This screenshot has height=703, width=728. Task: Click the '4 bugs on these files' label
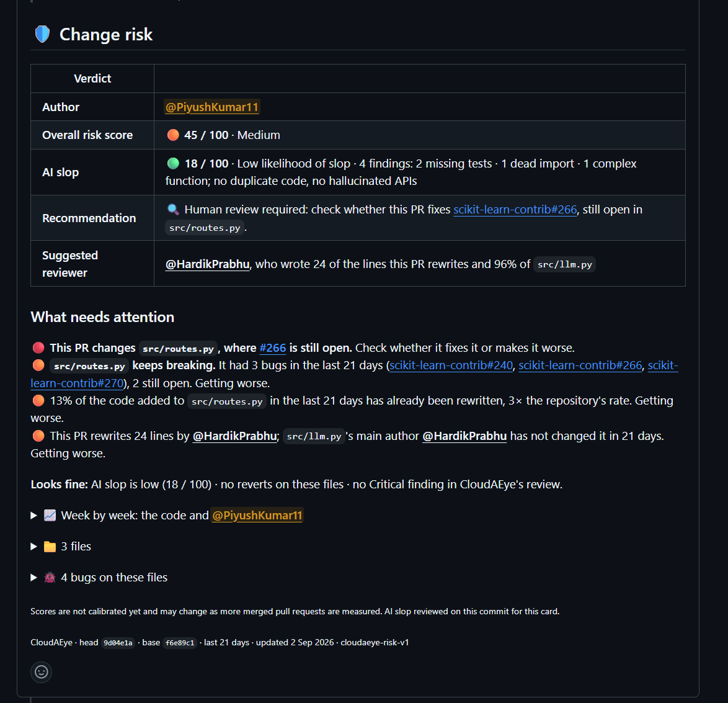pyautogui.click(x=114, y=578)
